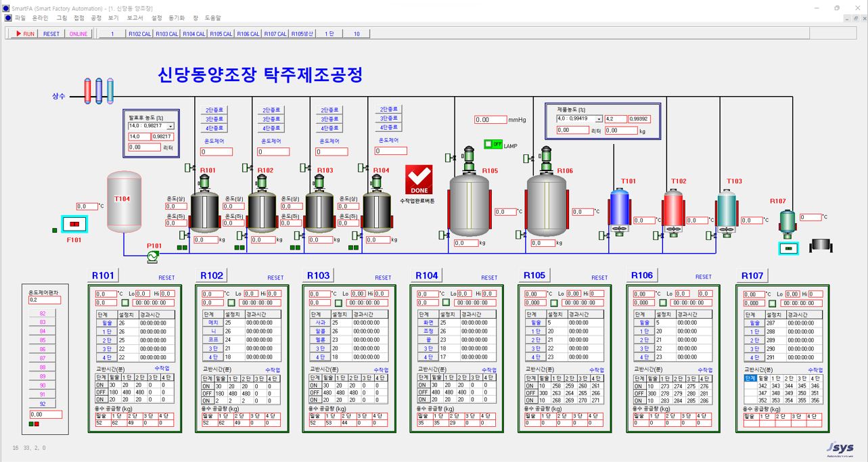Viewport: 868px width, 462px height.
Task: Toggle the ONLINE toolbar button
Action: coord(78,34)
